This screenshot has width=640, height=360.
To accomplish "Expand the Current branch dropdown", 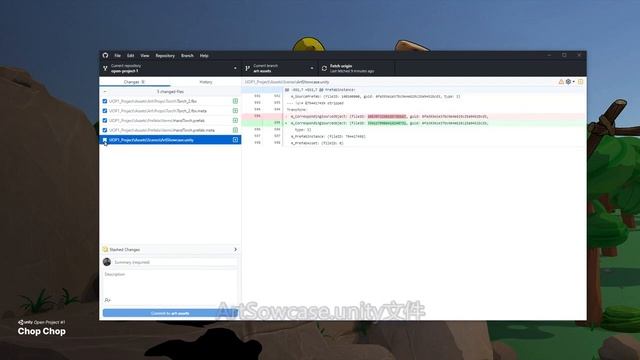I will point(280,68).
